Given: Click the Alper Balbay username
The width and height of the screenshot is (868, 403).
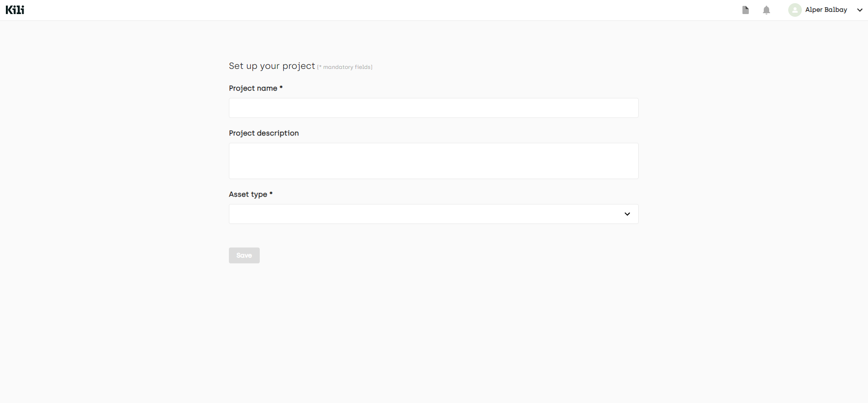Looking at the screenshot, I should [x=826, y=10].
